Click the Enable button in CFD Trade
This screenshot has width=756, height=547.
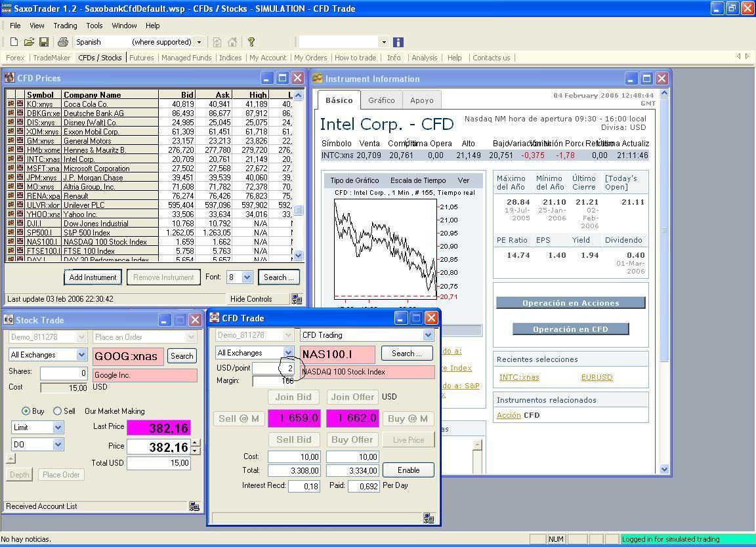point(408,470)
